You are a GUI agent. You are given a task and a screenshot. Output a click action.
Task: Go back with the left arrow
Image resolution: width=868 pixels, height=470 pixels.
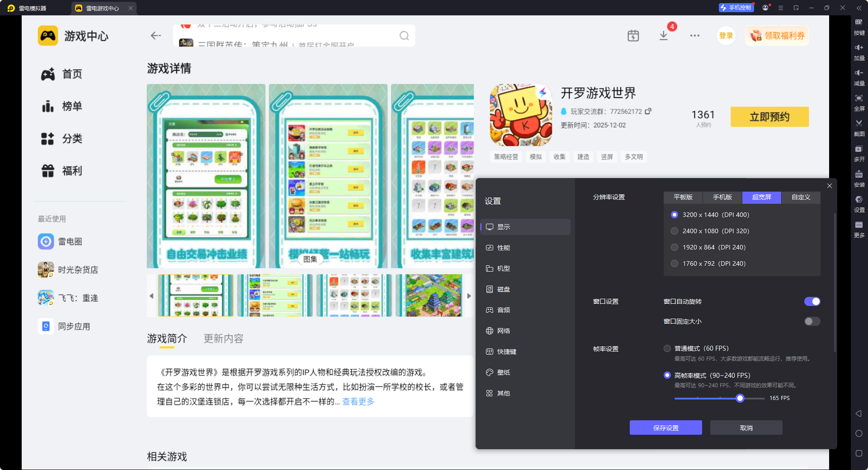pos(156,36)
